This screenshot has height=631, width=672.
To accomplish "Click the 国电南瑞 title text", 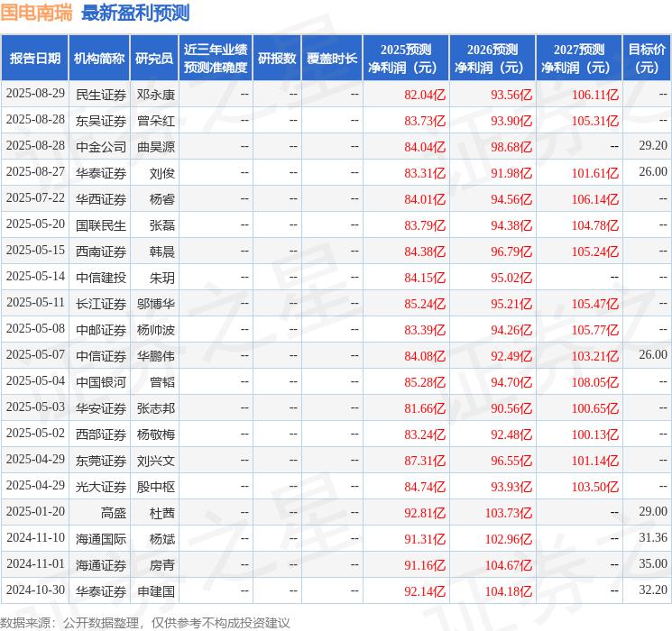I will [36, 13].
